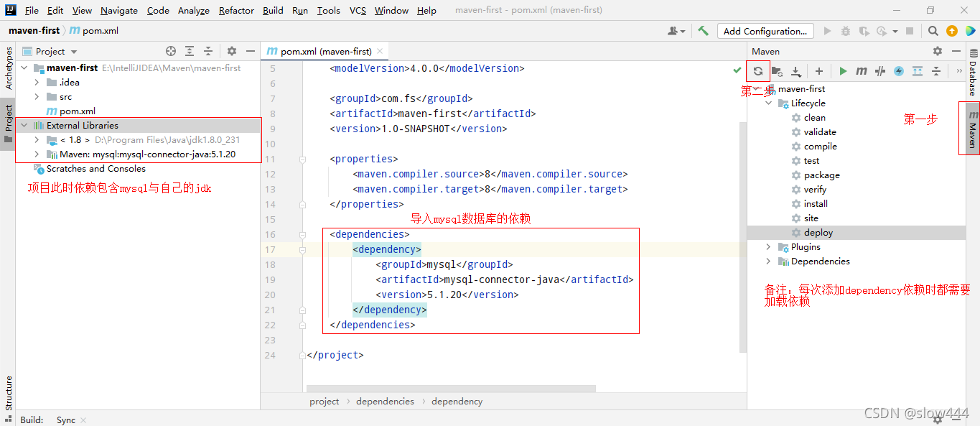Screen dimensions: 980x426
Task: Select pom.xml in the Project tree
Action: click(78, 111)
